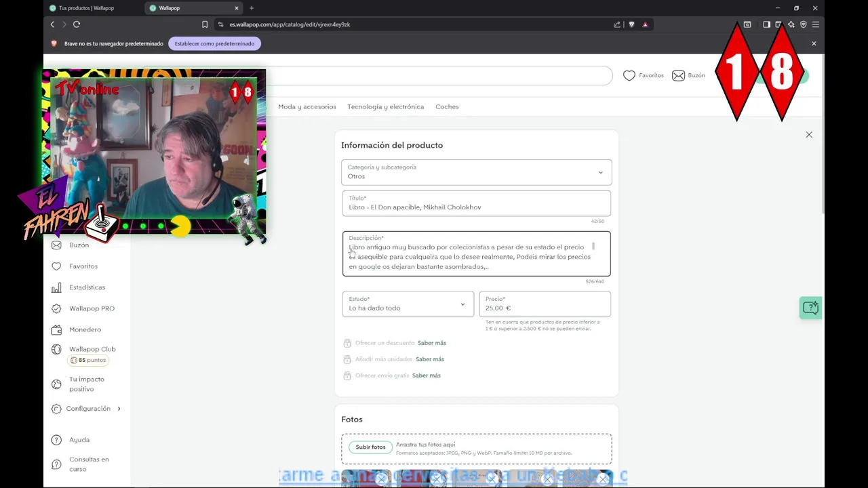This screenshot has height=488, width=868.
Task: Click the share page icon in address bar
Action: click(617, 24)
